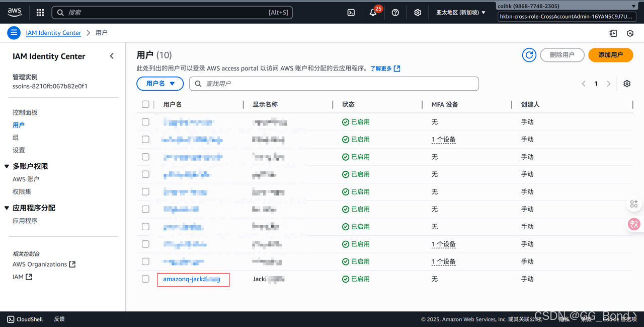Screen dimensions: 644x327
Task: Open the amazonq-jack user link
Action: point(192,279)
